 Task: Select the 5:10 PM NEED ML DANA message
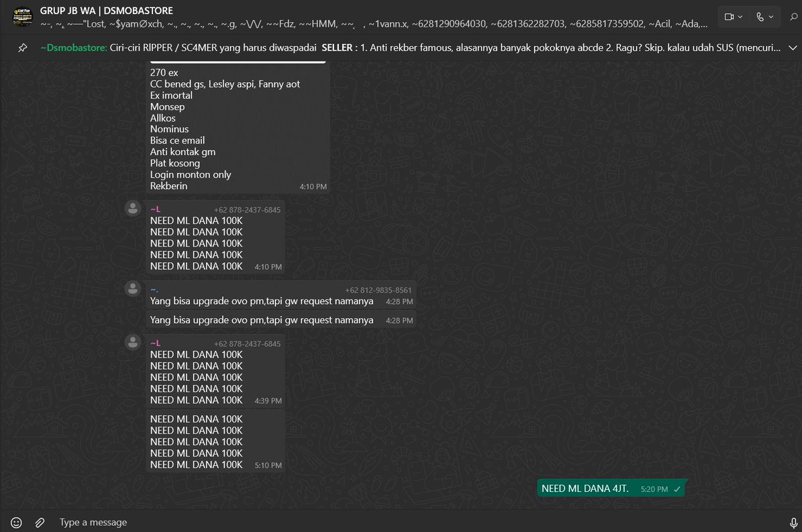tap(215, 442)
